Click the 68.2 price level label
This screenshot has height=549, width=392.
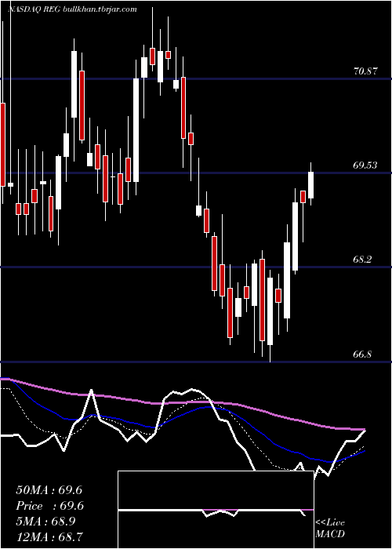click(362, 260)
